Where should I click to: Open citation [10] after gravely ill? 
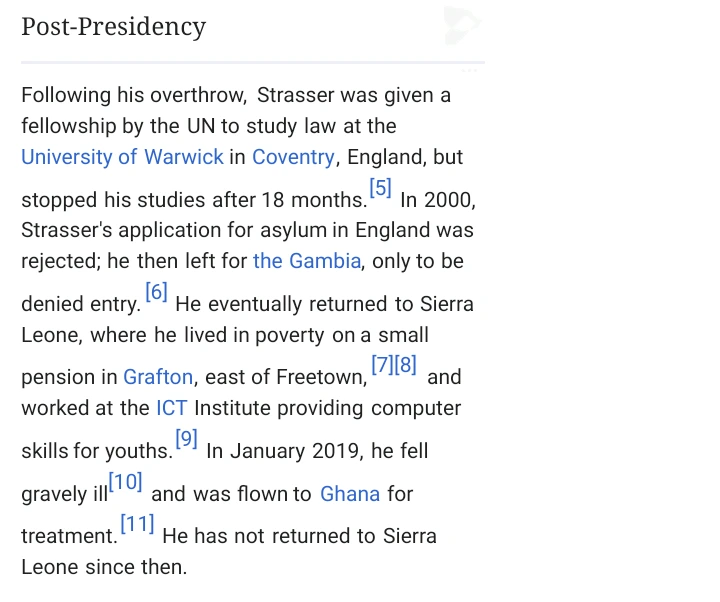click(x=125, y=482)
